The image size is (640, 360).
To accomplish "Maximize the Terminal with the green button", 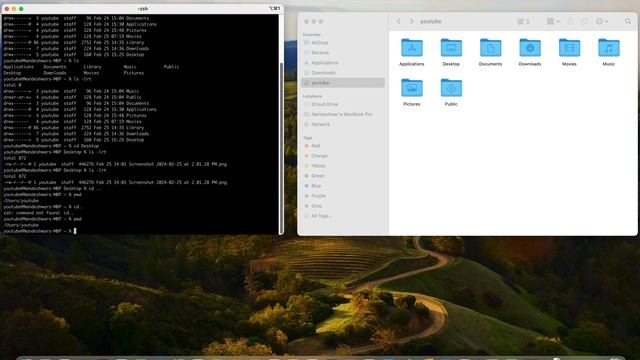I will [x=21, y=9].
